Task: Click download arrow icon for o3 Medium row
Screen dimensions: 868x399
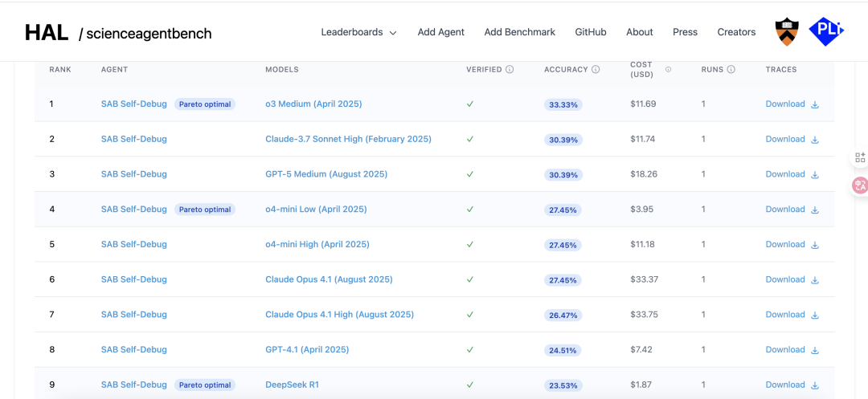Action: pos(815,104)
